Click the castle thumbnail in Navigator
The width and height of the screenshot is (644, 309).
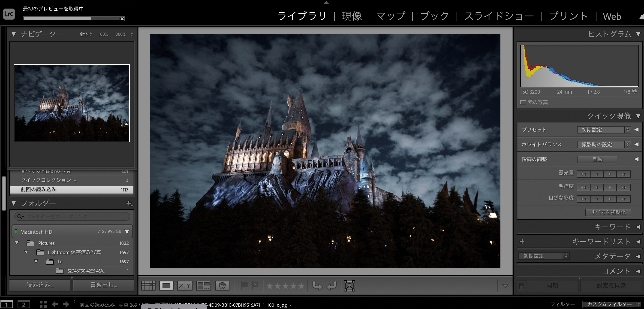[x=72, y=103]
